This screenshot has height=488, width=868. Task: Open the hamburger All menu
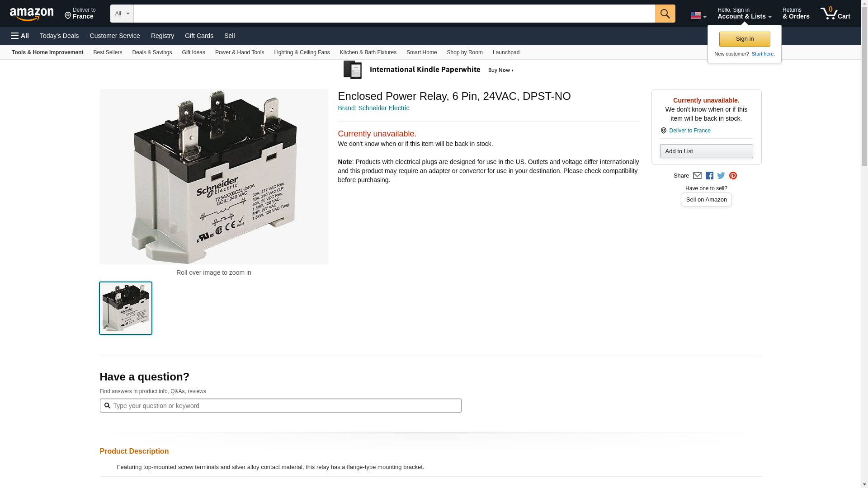[20, 36]
